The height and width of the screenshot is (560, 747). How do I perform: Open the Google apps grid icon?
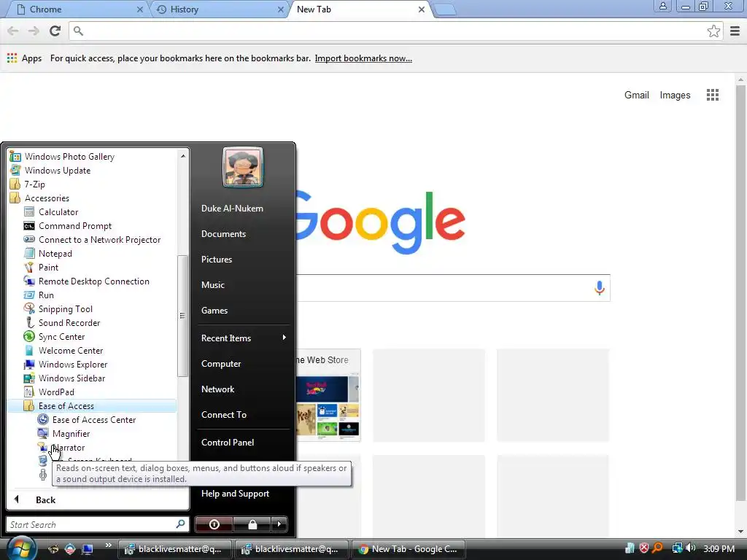(712, 95)
